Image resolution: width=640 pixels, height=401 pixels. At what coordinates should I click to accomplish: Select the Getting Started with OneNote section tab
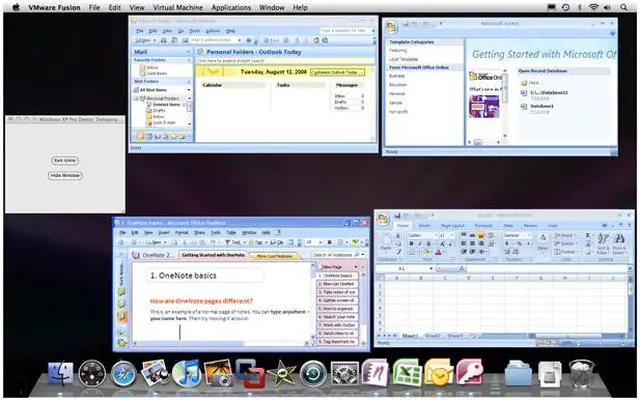coord(213,255)
